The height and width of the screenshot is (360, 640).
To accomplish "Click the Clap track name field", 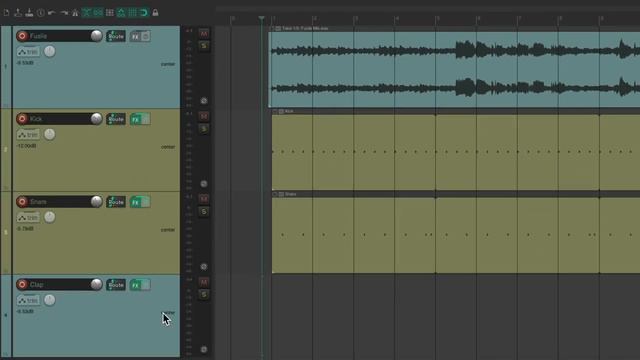I will coord(59,284).
